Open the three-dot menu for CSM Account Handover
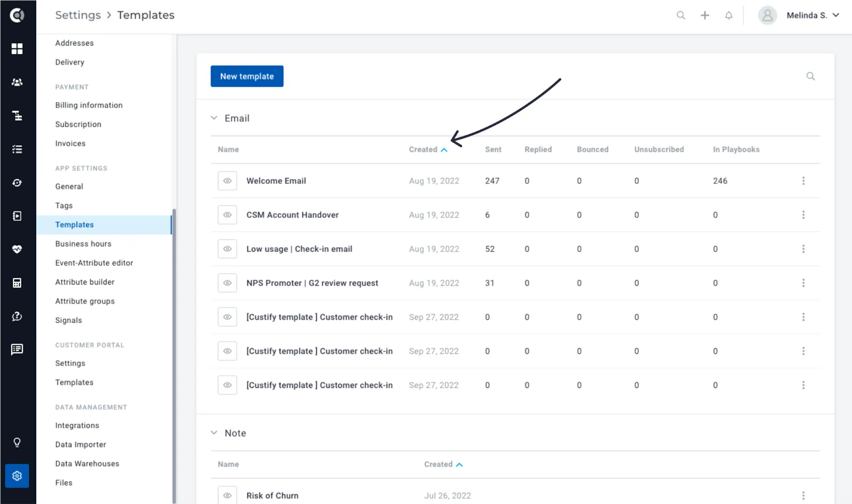The height and width of the screenshot is (504, 852). click(803, 215)
